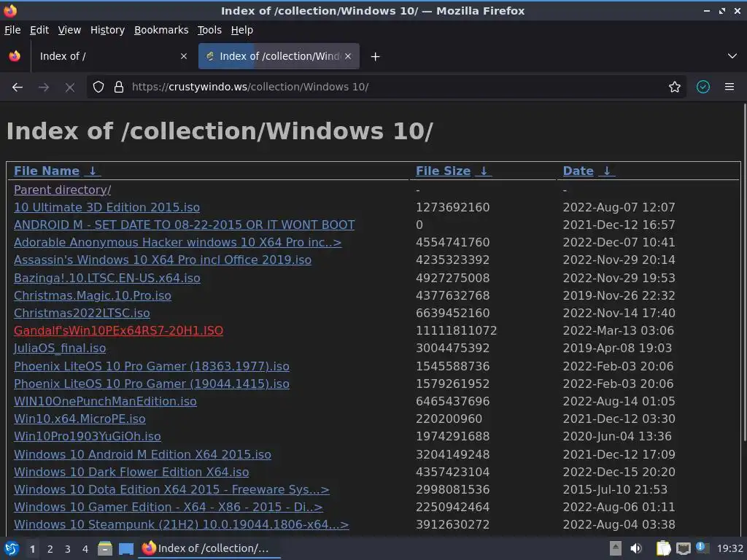
Task: Download Phoenix LiteOS Gamer (19044.1415).iso
Action: click(x=152, y=384)
